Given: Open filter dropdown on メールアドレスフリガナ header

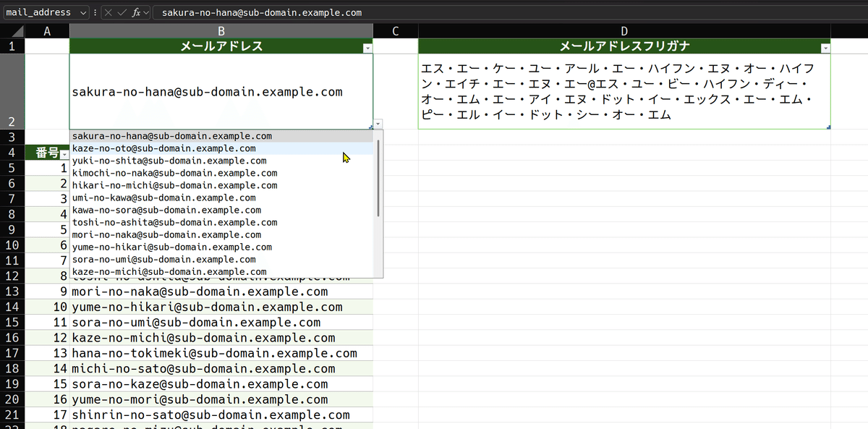Looking at the screenshot, I should pos(825,47).
